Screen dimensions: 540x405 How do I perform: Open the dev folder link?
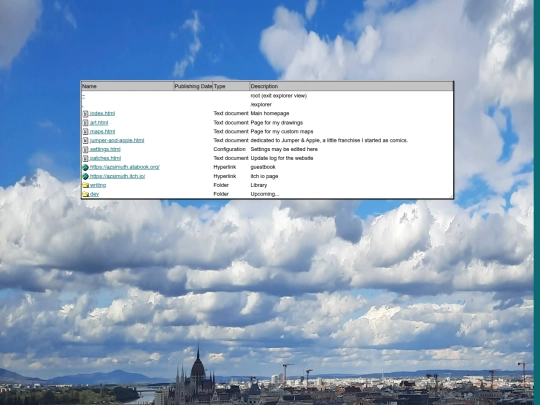[x=94, y=194]
